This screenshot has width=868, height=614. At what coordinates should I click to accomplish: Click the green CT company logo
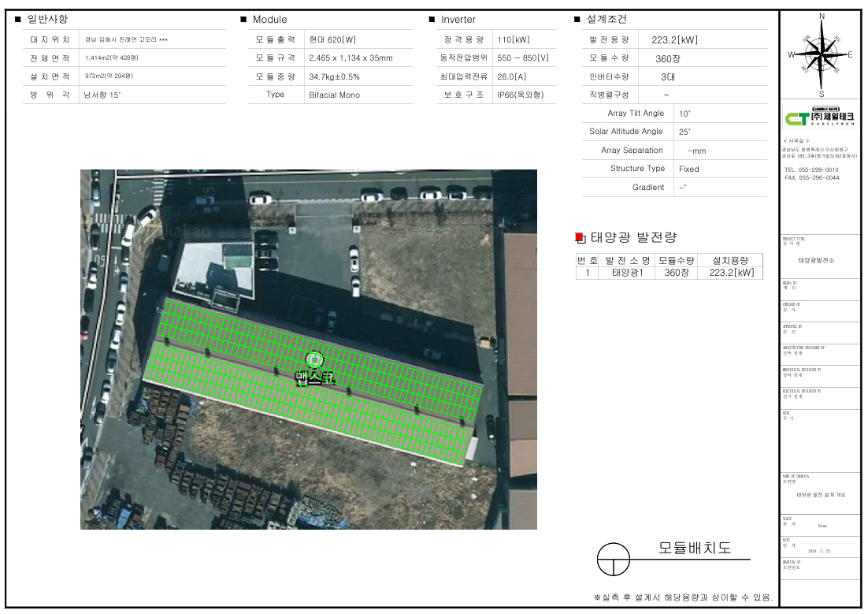(820, 118)
